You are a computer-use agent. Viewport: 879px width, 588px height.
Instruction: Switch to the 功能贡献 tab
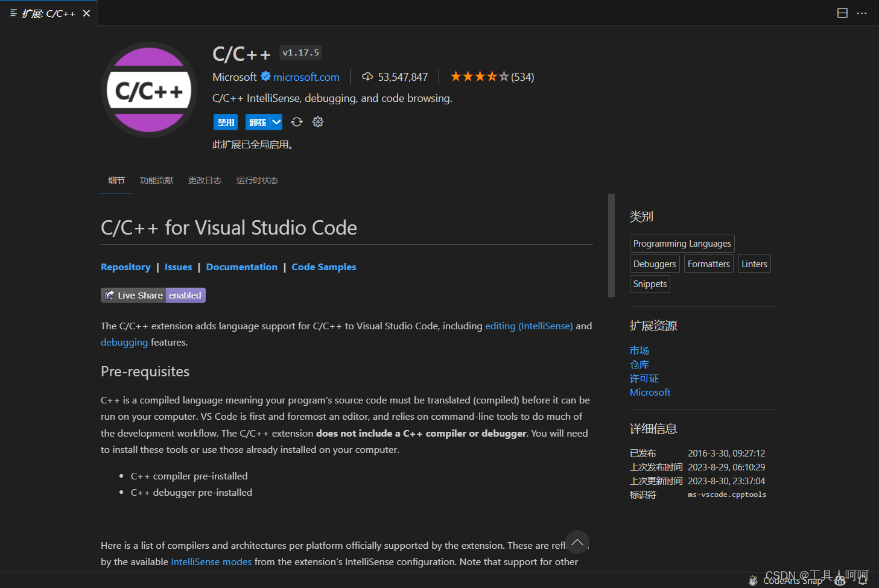(x=157, y=180)
